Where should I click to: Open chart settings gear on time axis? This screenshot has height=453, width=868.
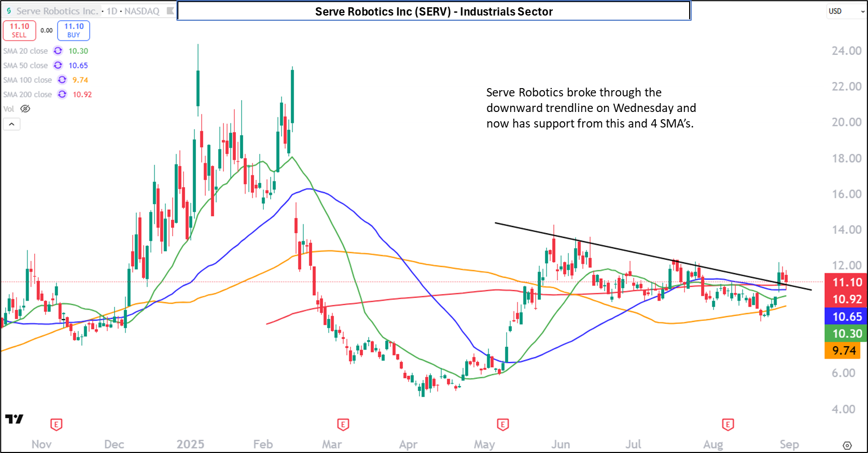click(847, 445)
